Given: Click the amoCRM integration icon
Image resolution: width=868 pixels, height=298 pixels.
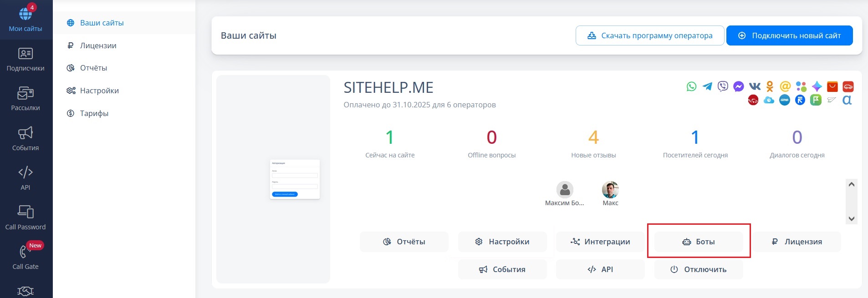Looking at the screenshot, I should pyautogui.click(x=785, y=100).
